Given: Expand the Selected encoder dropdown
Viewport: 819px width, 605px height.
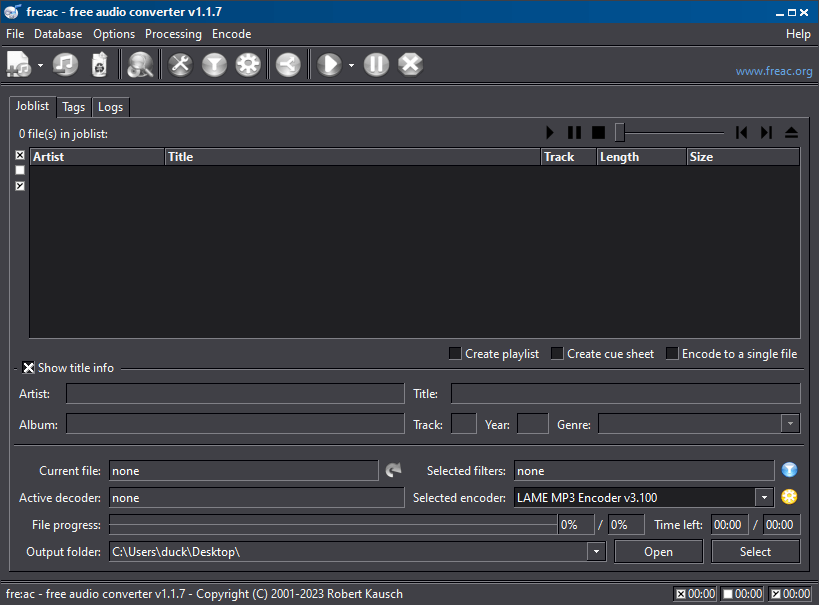Looking at the screenshot, I should tap(764, 497).
